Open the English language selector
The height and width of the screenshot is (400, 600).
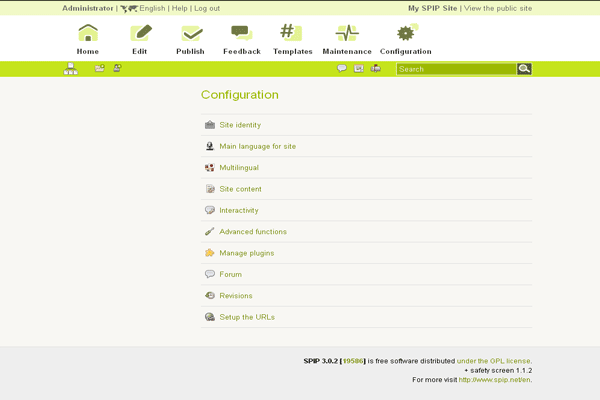[x=151, y=8]
